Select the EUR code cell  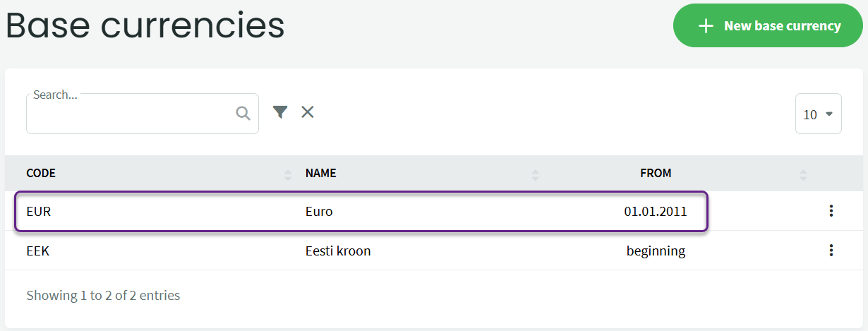(39, 211)
